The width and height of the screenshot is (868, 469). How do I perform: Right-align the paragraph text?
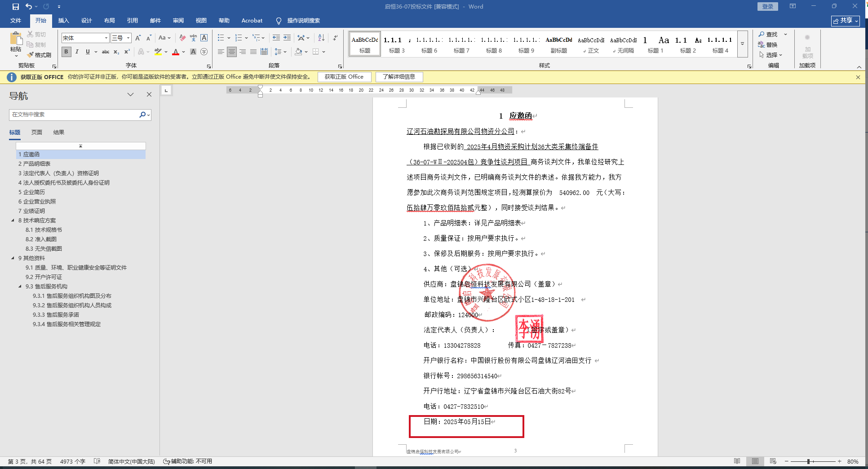pos(243,52)
